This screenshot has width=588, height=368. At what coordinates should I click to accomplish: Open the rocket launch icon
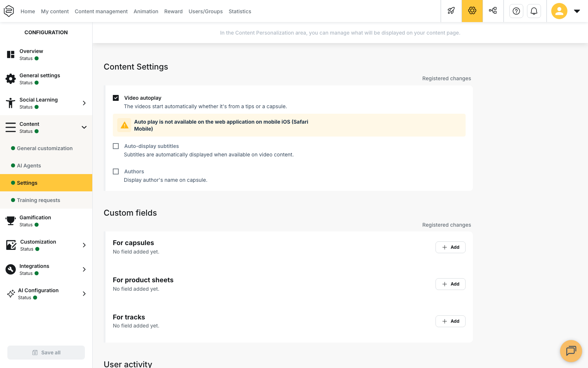[451, 11]
